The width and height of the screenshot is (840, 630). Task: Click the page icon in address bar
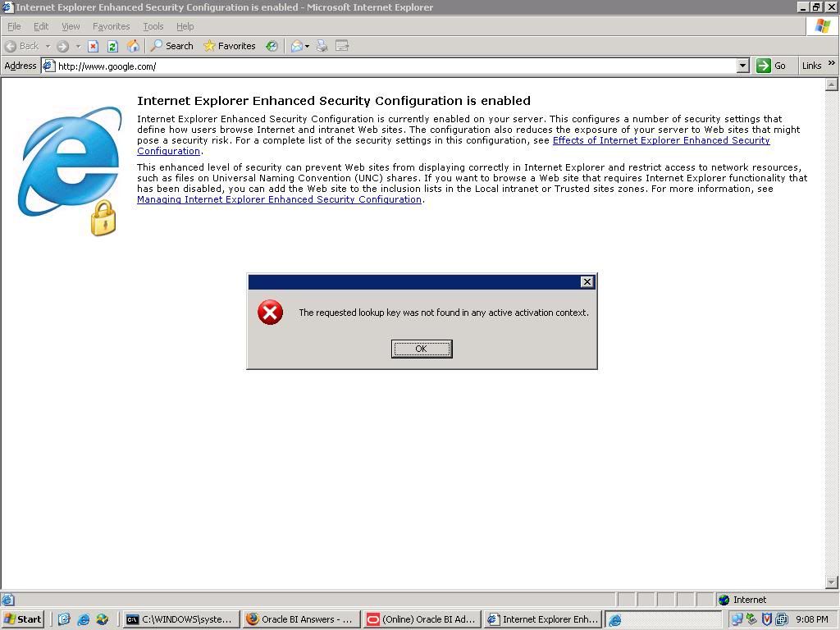click(x=48, y=66)
